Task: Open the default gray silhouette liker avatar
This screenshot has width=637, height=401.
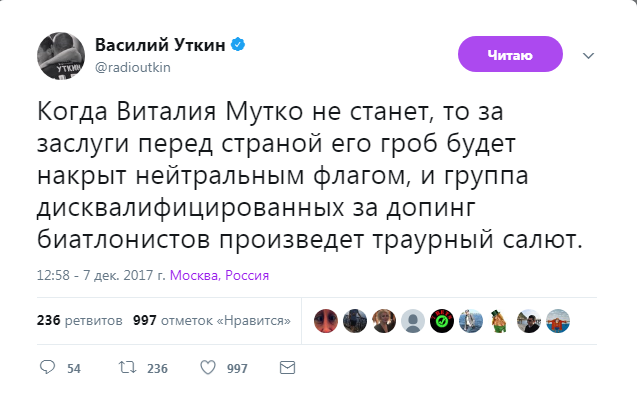Action: pyautogui.click(x=412, y=320)
